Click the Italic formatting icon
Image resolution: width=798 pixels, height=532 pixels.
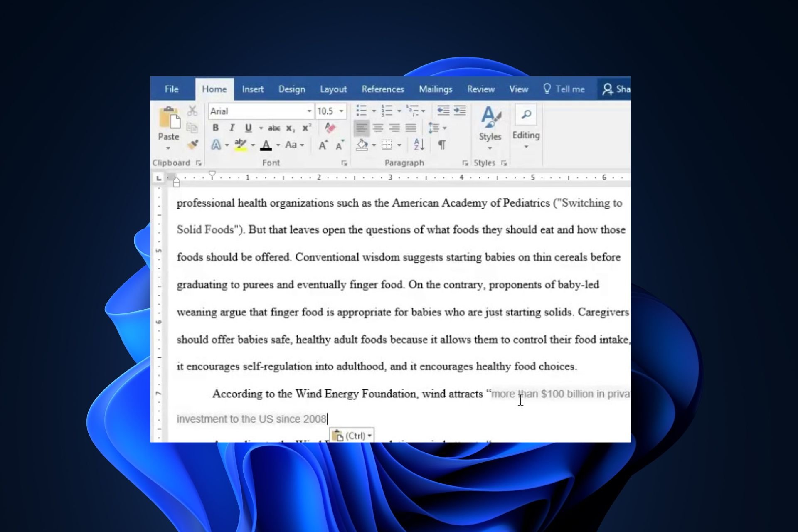coord(232,128)
